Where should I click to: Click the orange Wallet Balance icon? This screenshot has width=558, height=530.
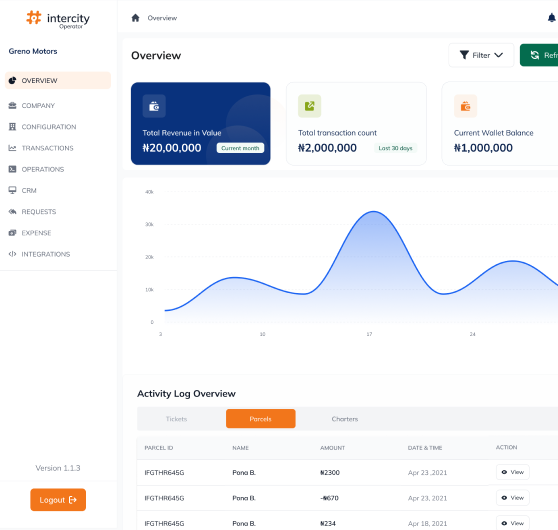pyautogui.click(x=465, y=106)
